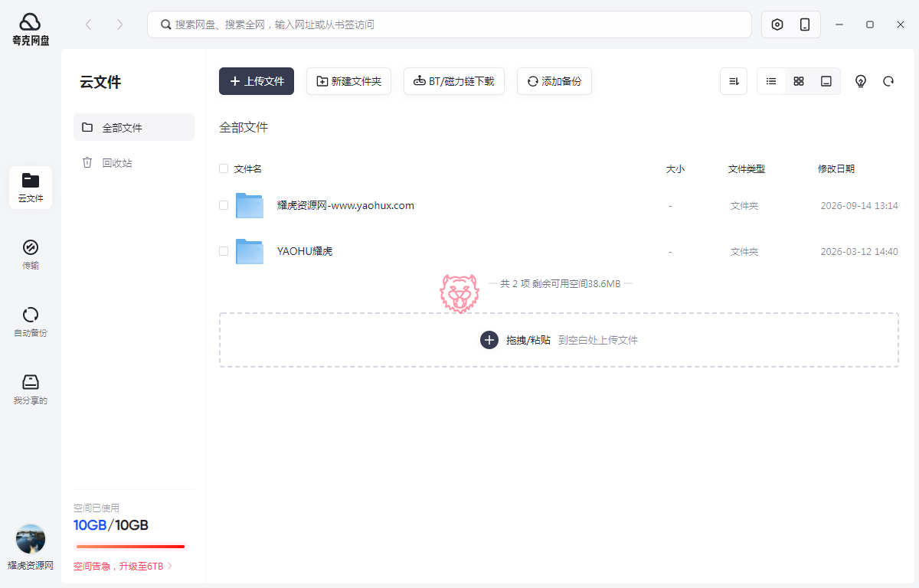Refresh the file list
Image resolution: width=919 pixels, height=588 pixels.
pos(888,81)
